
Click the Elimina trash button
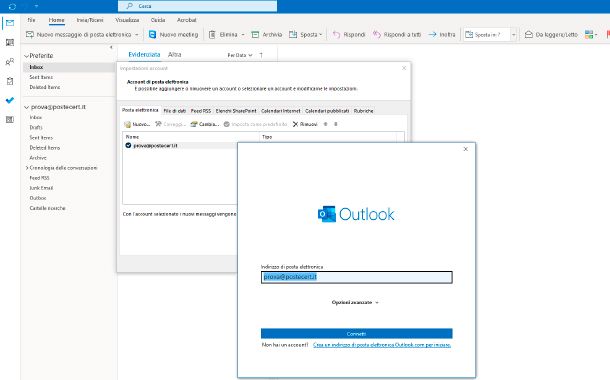click(223, 35)
